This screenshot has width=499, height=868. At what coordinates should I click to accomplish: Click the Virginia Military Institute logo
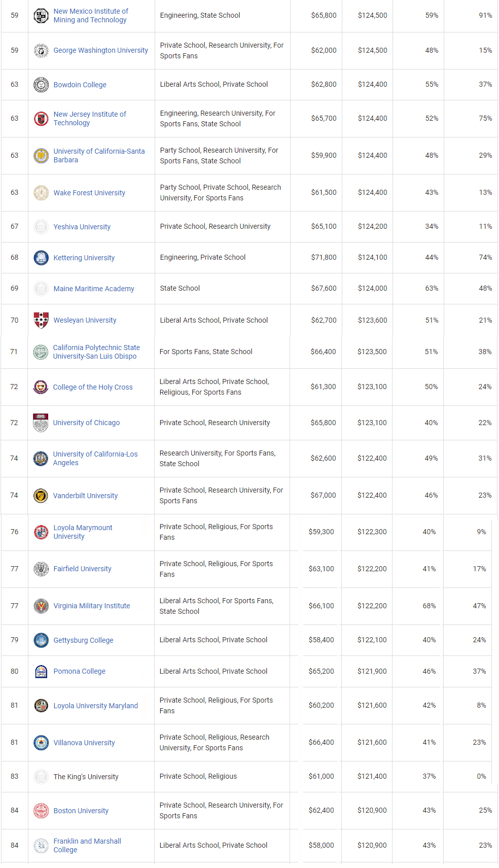[x=41, y=606]
